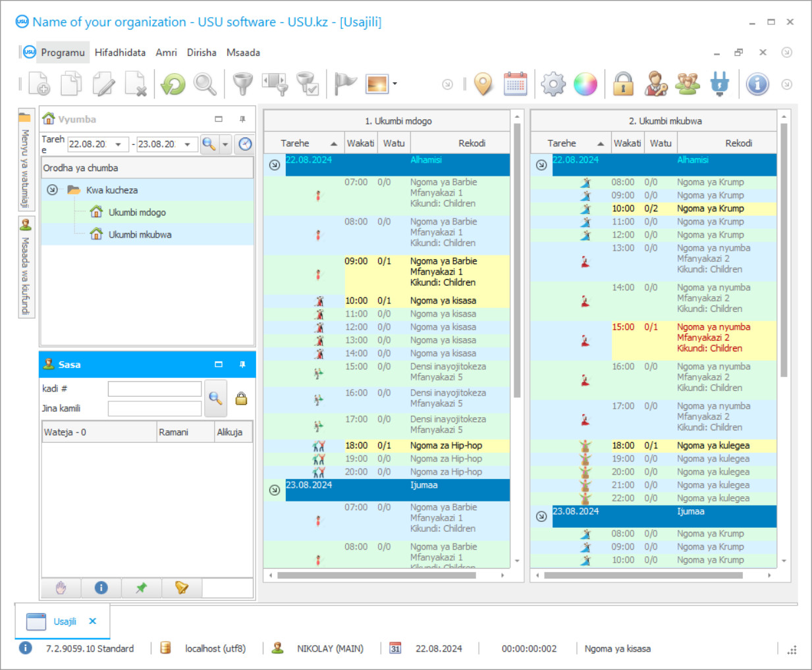Screen dimensions: 812x670
Task: Click the Tarehe column header in Ukumbi mkubwa
Action: pos(562,143)
